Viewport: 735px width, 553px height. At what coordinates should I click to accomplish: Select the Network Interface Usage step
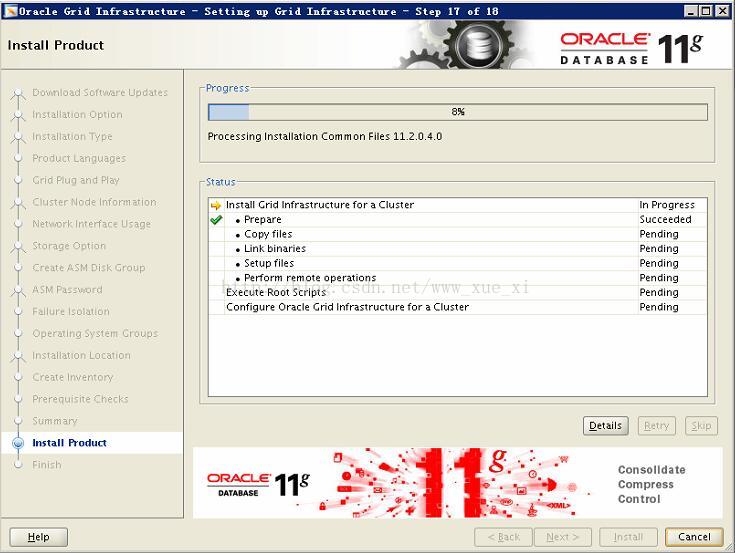[x=91, y=224]
